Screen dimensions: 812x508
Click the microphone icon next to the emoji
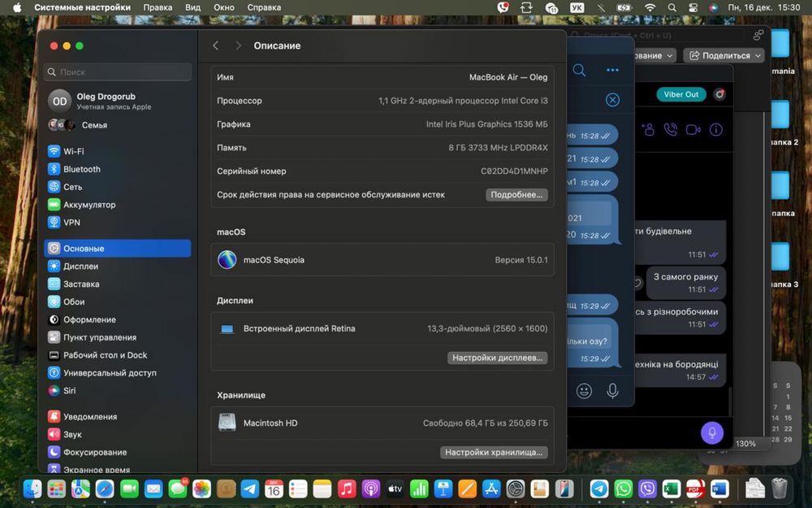(612, 391)
